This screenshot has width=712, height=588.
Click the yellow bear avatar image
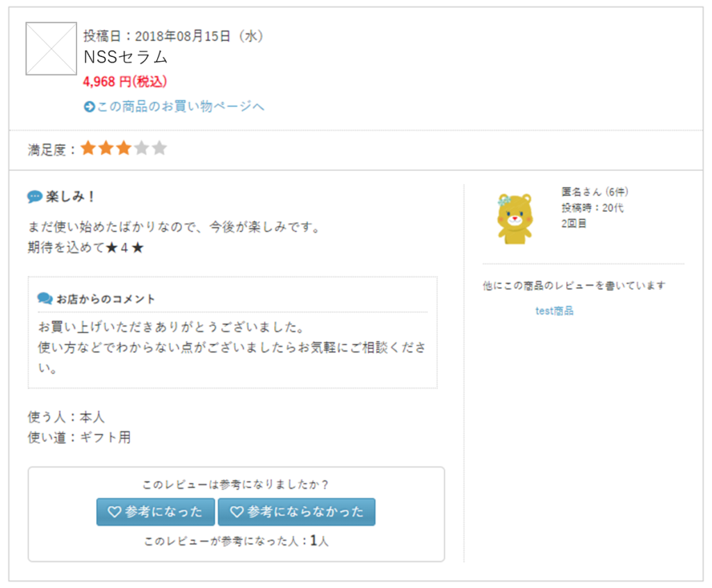(514, 218)
